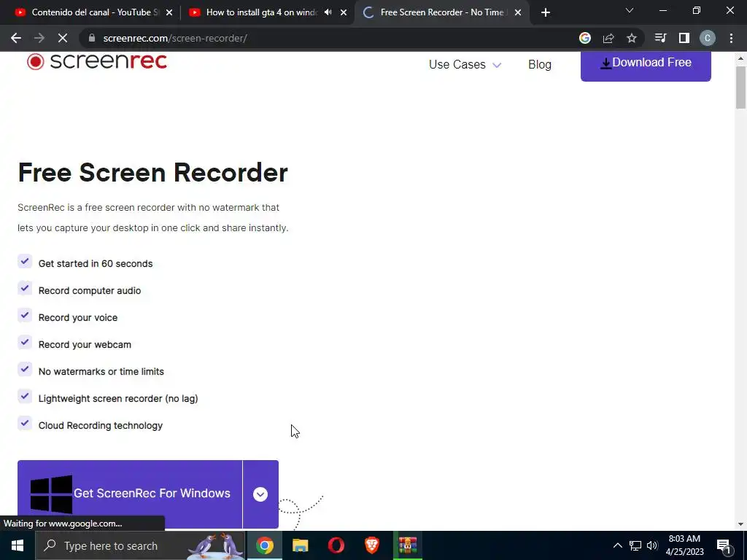Stop loading the page
Viewport: 747px width, 560px height.
[63, 38]
